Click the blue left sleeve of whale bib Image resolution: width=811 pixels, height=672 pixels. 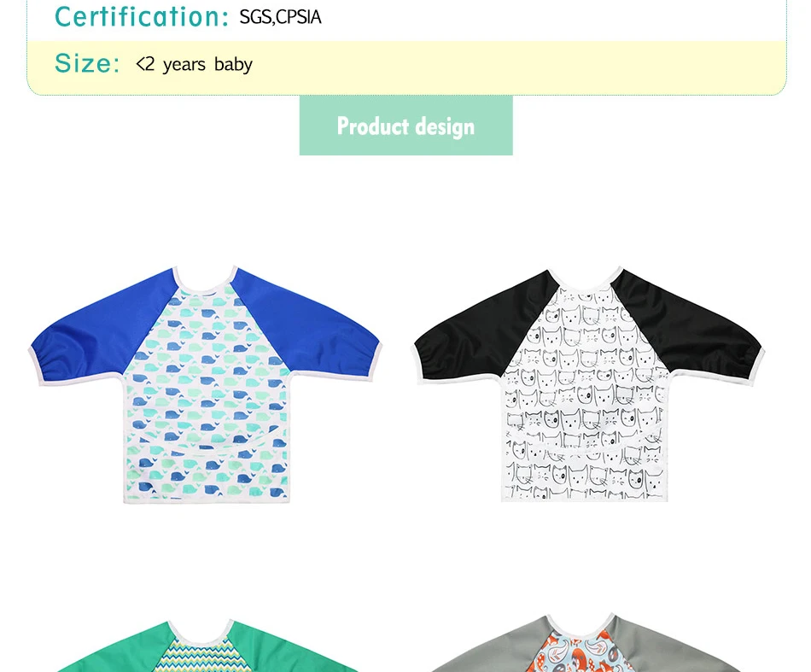(98, 331)
